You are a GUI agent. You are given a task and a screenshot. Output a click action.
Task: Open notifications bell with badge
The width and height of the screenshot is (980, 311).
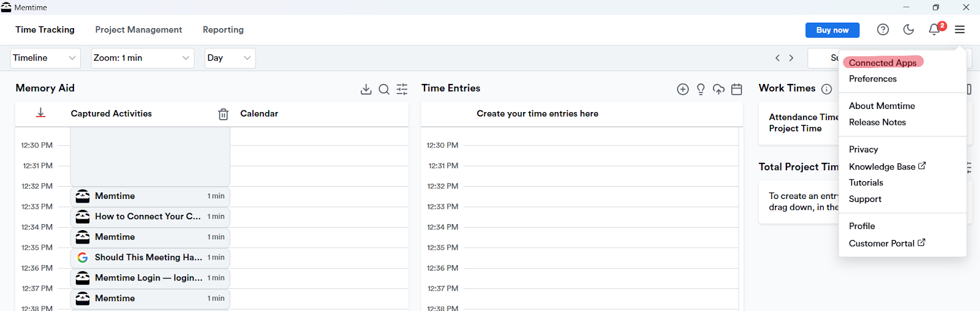[935, 29]
